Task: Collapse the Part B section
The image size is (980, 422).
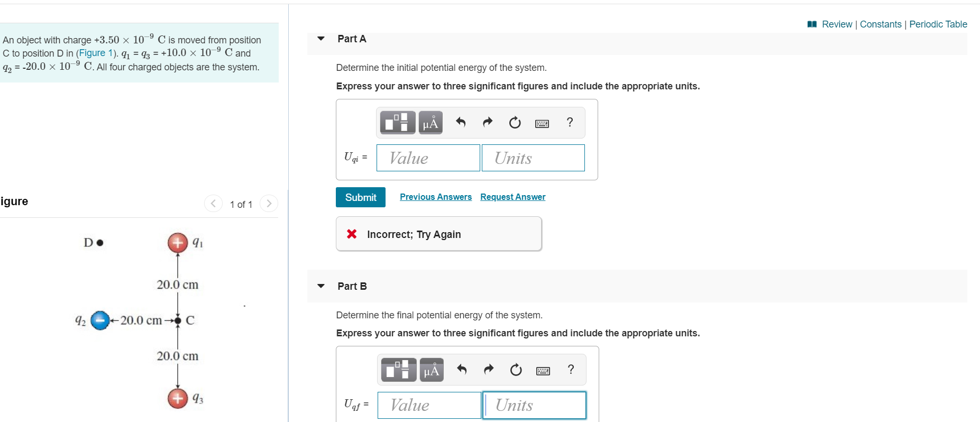Action: (320, 286)
